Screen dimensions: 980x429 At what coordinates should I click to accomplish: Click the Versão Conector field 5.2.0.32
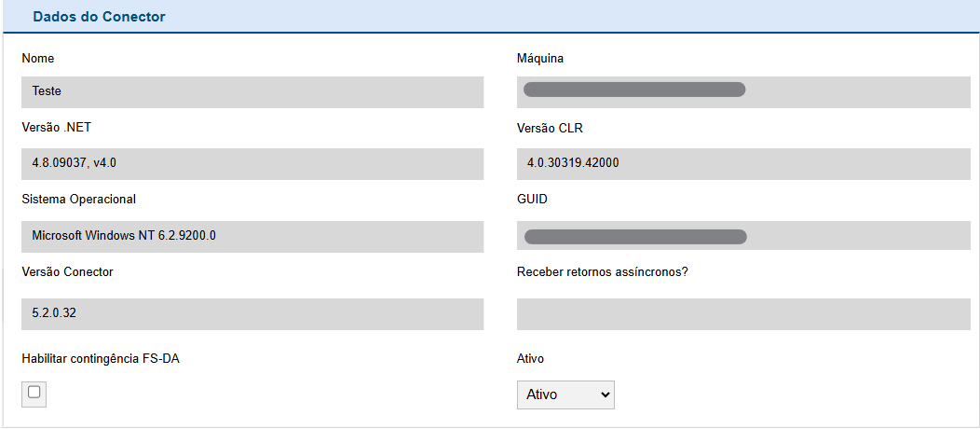(252, 313)
